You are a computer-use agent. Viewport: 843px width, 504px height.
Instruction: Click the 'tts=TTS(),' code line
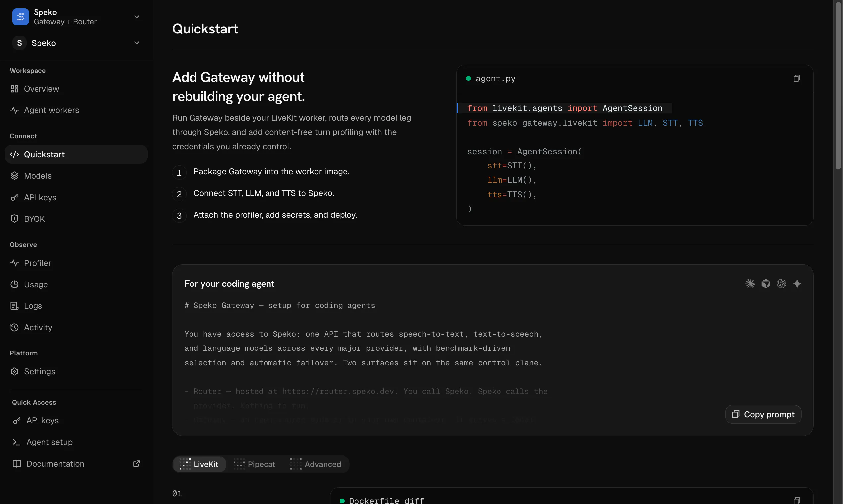pyautogui.click(x=511, y=195)
